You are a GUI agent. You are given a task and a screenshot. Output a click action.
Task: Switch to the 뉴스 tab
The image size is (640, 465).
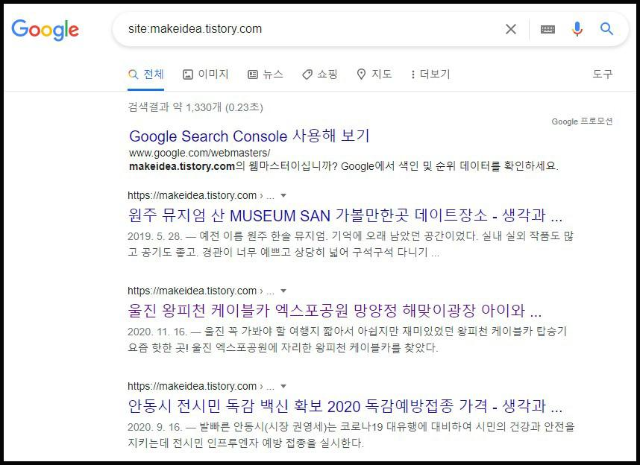click(x=265, y=74)
